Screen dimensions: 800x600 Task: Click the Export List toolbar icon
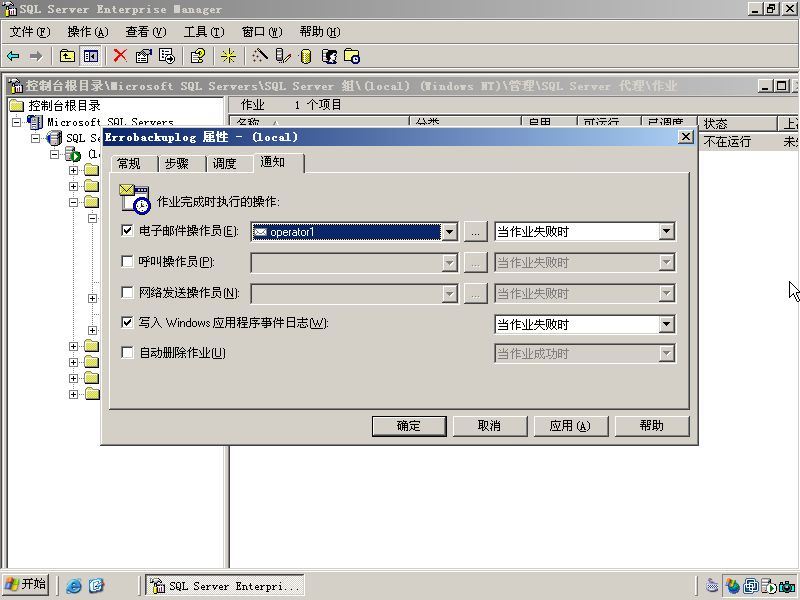[x=167, y=56]
